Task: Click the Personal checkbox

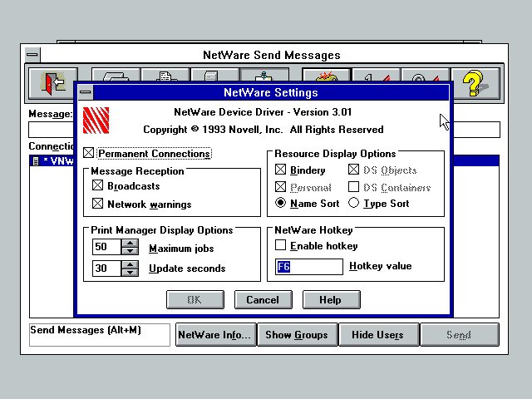Action: tap(281, 186)
